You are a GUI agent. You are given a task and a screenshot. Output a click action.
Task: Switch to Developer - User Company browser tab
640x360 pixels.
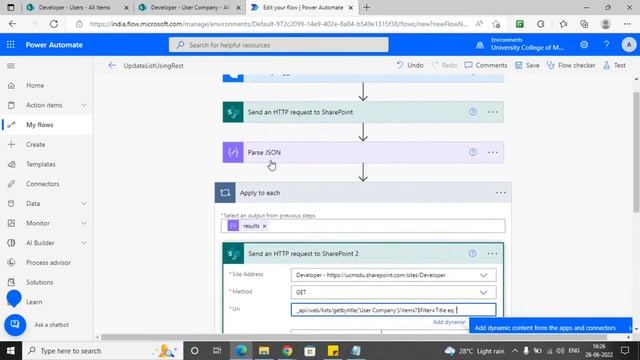point(189,7)
